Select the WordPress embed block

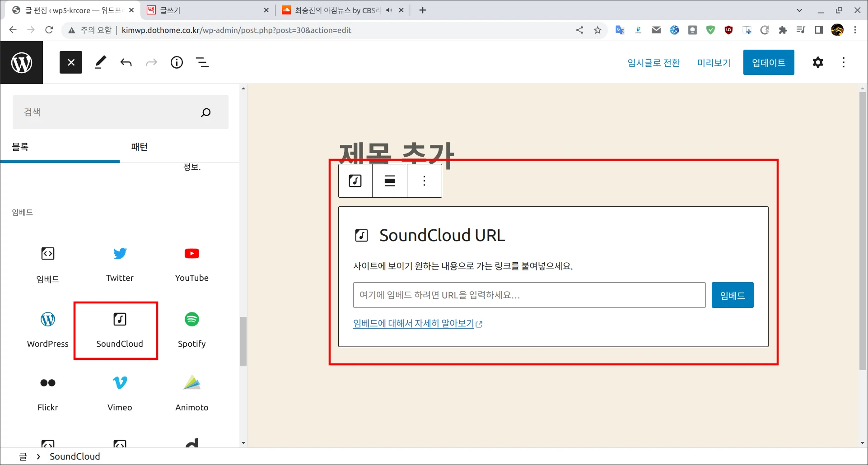click(47, 330)
